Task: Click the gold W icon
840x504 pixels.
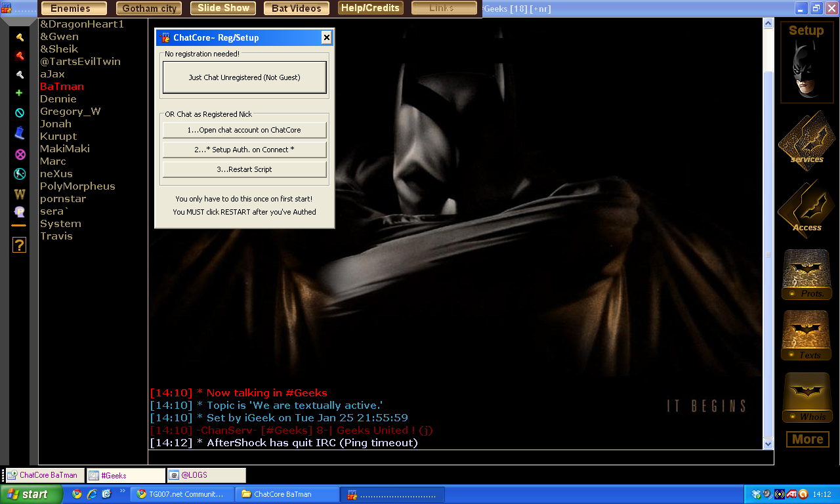Action: 20,194
